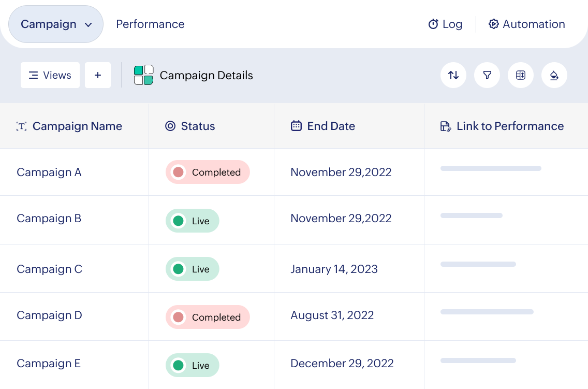Image resolution: width=588 pixels, height=389 pixels.
Task: Open the Views menu
Action: pos(50,75)
